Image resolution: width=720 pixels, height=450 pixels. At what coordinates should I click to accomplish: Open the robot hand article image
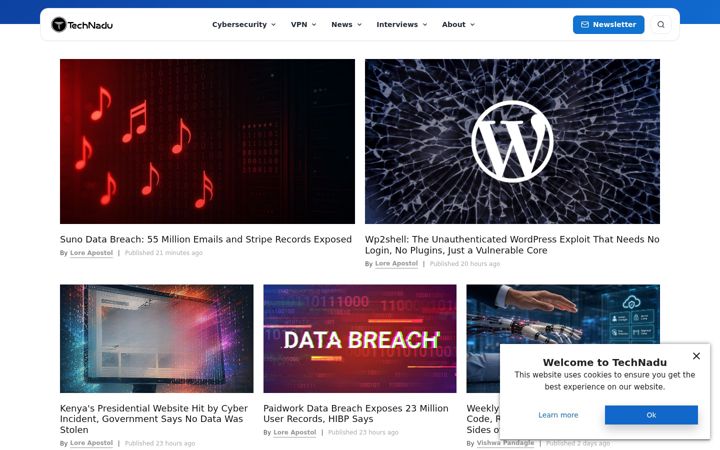(x=563, y=315)
